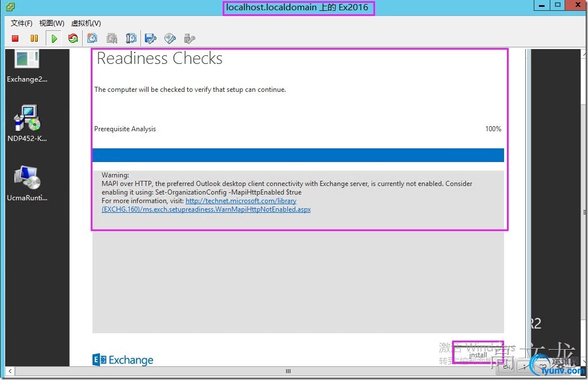
Task: Click the install button
Action: (x=478, y=354)
